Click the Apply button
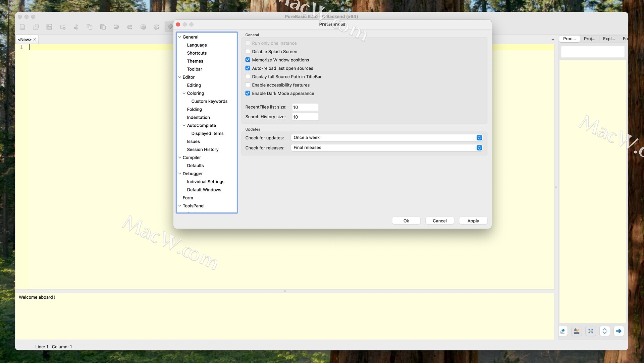The width and height of the screenshot is (644, 363). coord(473,221)
